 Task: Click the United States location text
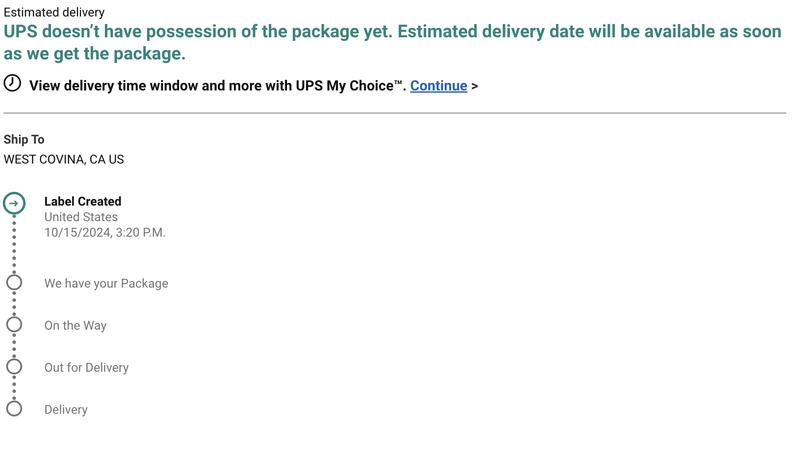(x=81, y=217)
